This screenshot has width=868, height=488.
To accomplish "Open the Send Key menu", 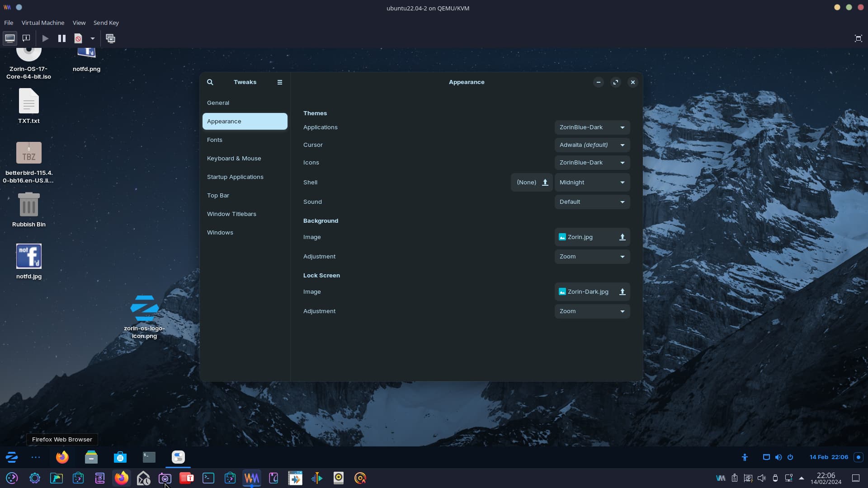I will (x=106, y=23).
